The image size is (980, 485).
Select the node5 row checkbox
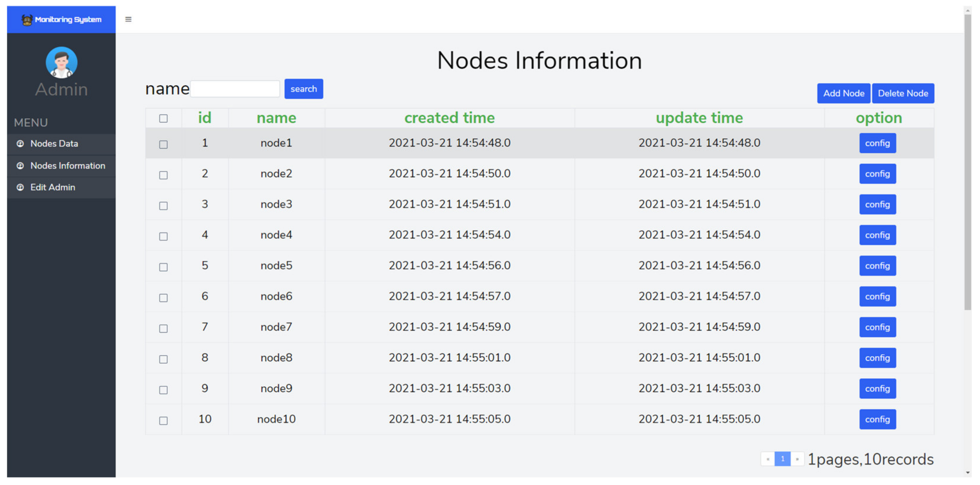(163, 267)
